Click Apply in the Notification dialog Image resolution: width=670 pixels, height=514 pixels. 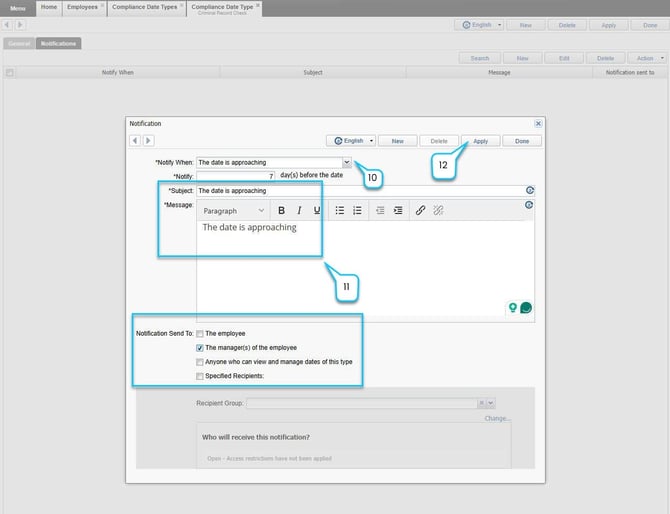tap(480, 141)
